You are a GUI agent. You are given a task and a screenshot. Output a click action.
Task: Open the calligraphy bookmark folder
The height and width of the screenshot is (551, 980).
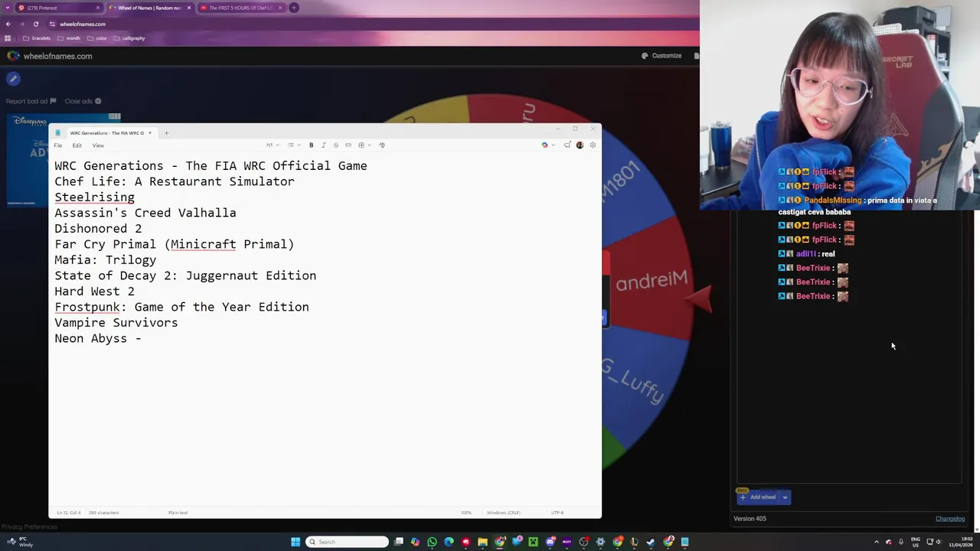tap(129, 38)
